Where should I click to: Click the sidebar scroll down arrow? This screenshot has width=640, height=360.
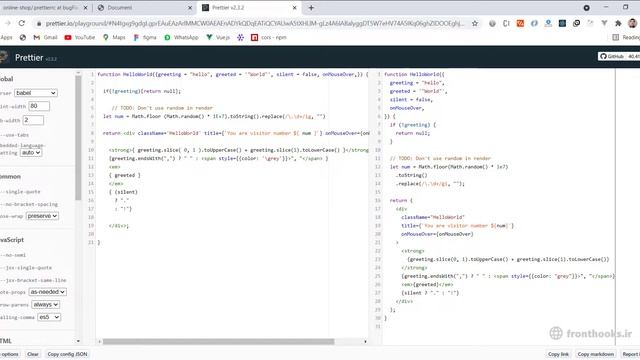click(78, 341)
